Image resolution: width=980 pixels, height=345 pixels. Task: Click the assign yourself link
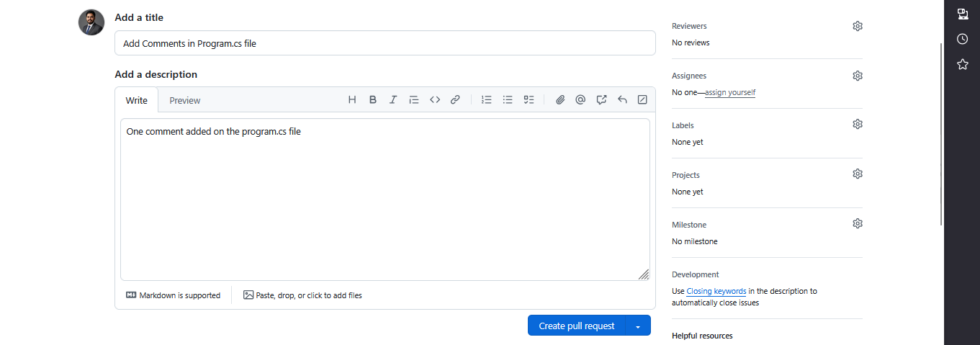click(730, 93)
